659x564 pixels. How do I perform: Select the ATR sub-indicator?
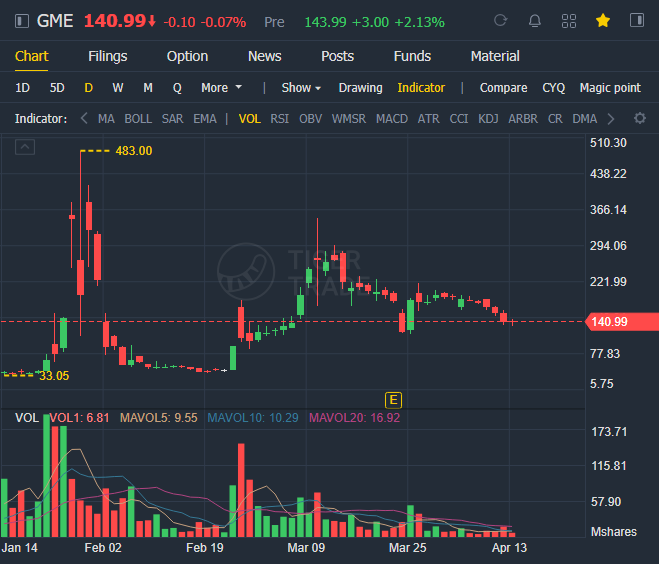click(x=429, y=119)
